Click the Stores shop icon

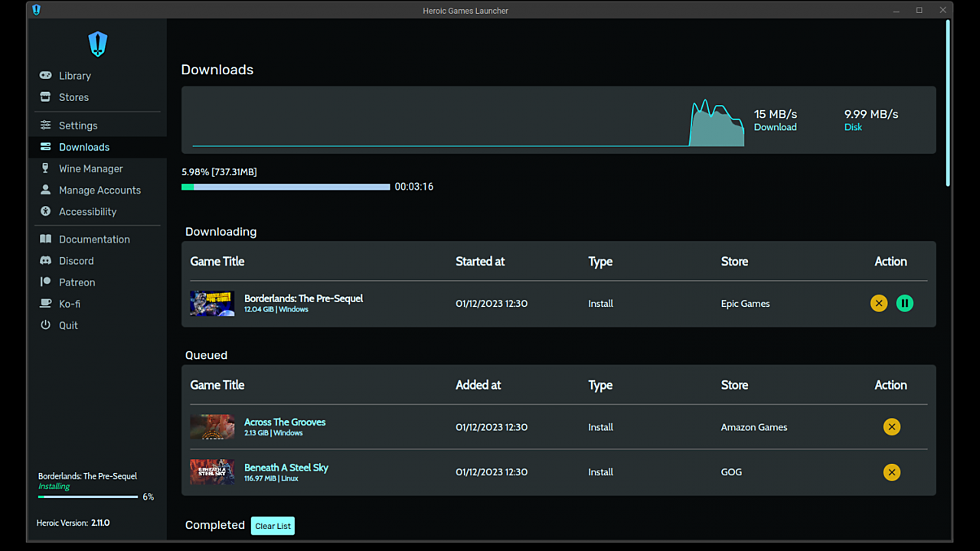coord(45,96)
